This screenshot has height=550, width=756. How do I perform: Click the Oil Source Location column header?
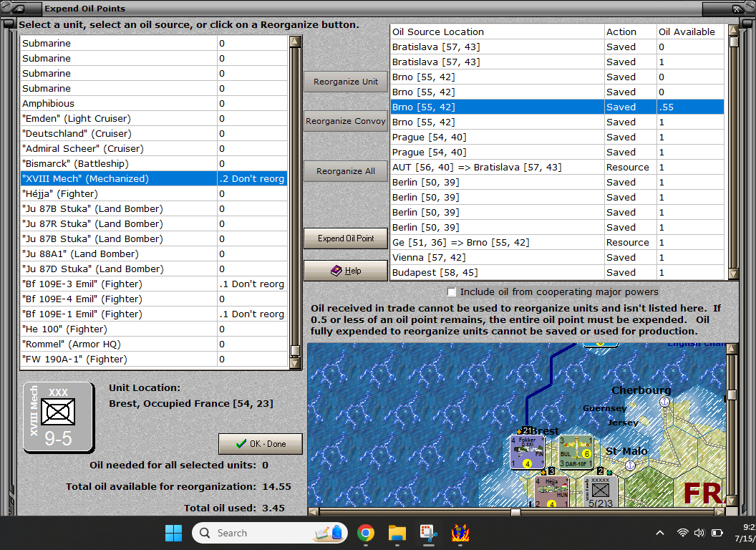(x=497, y=32)
